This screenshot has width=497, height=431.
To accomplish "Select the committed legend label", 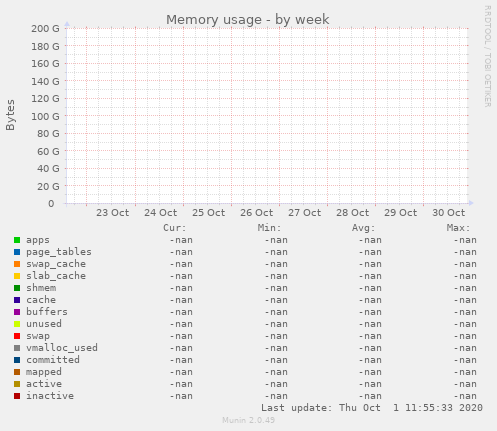I will 53,360.
